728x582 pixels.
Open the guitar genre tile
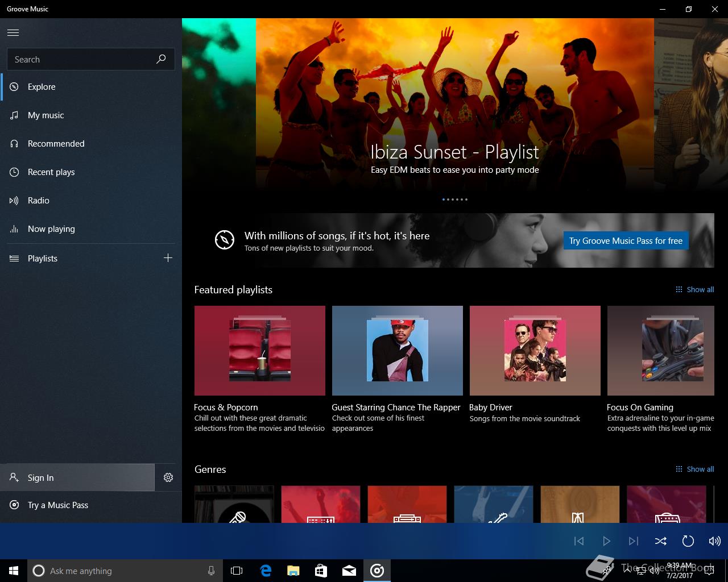494,504
